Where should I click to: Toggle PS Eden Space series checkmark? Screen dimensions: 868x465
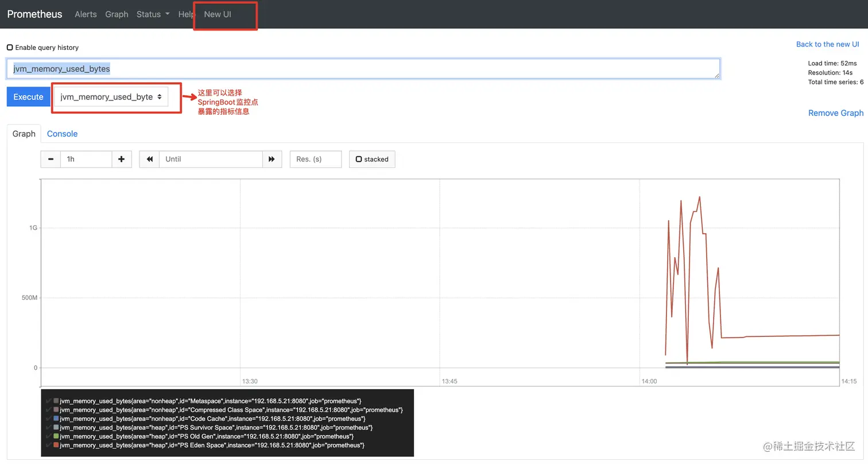[49, 445]
